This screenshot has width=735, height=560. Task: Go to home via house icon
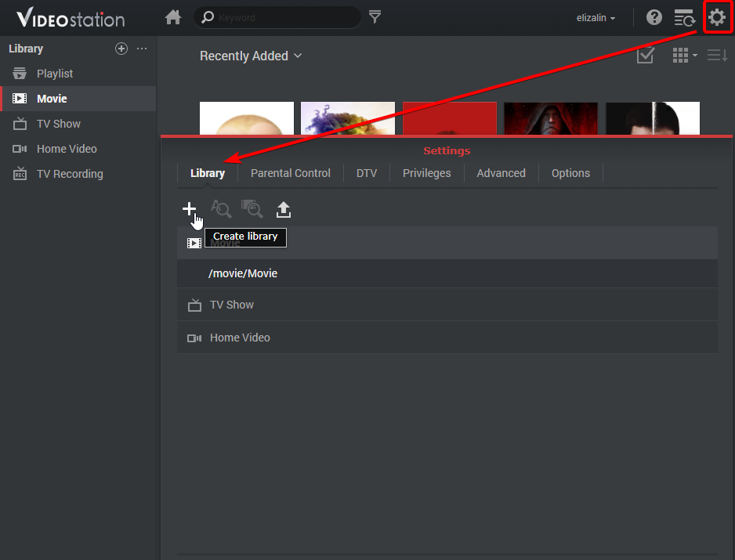[x=173, y=17]
